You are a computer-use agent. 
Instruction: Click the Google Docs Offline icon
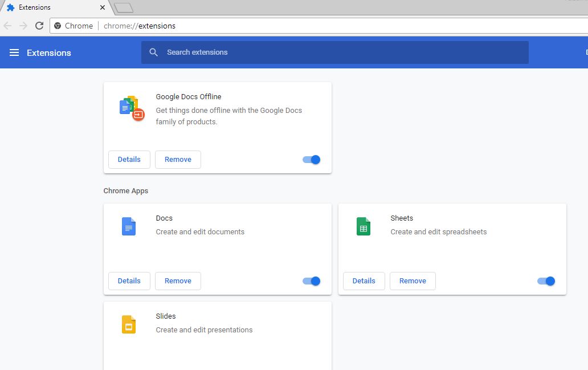(x=132, y=108)
